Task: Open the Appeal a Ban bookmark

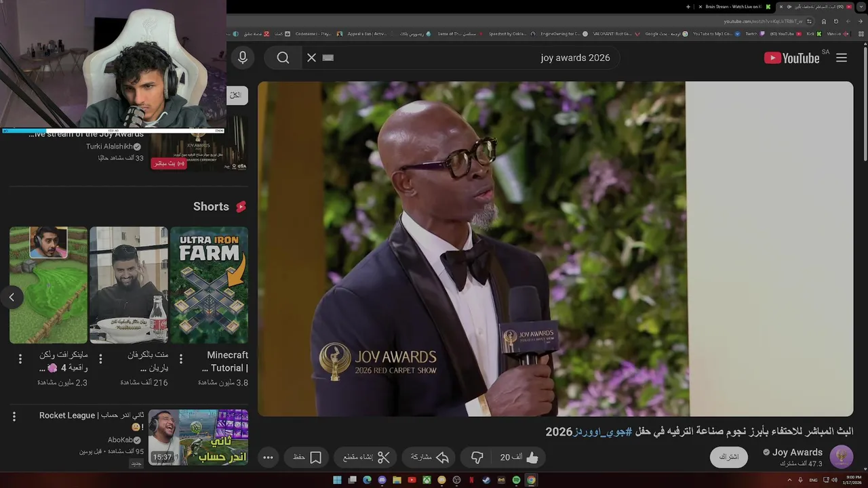Action: click(370, 34)
